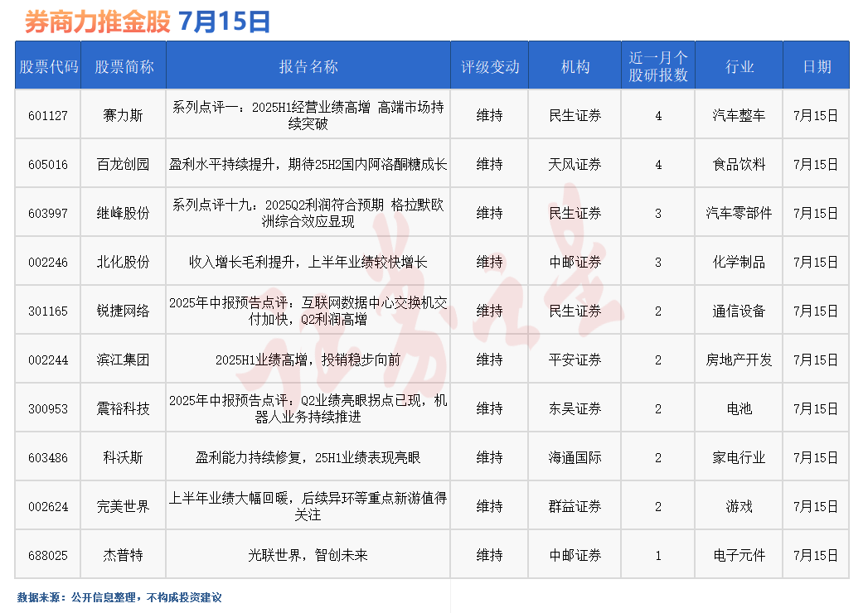Click the 日期 column header

(x=816, y=67)
